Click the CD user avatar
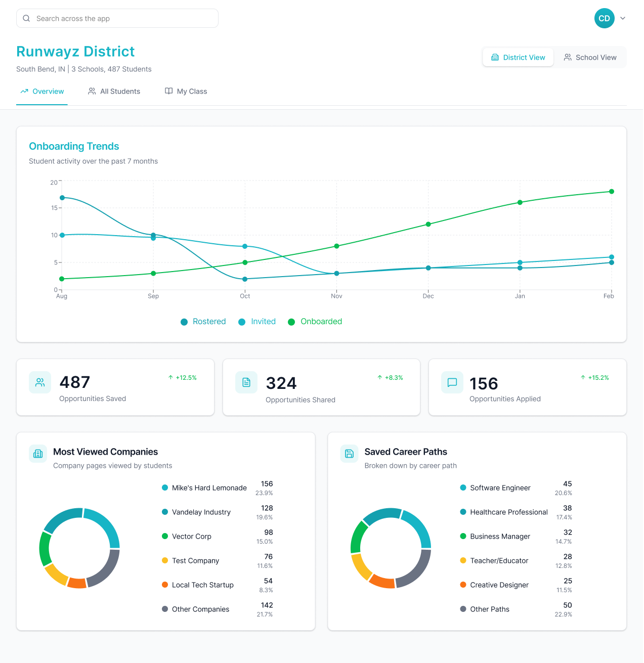This screenshot has height=663, width=644. click(604, 18)
